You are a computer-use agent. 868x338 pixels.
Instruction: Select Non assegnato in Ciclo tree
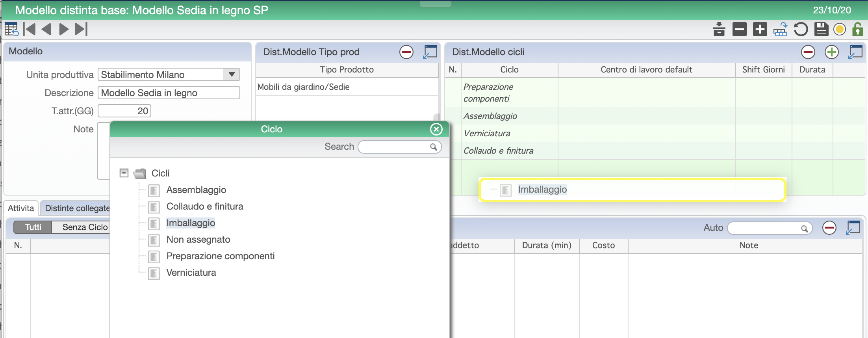tap(198, 240)
